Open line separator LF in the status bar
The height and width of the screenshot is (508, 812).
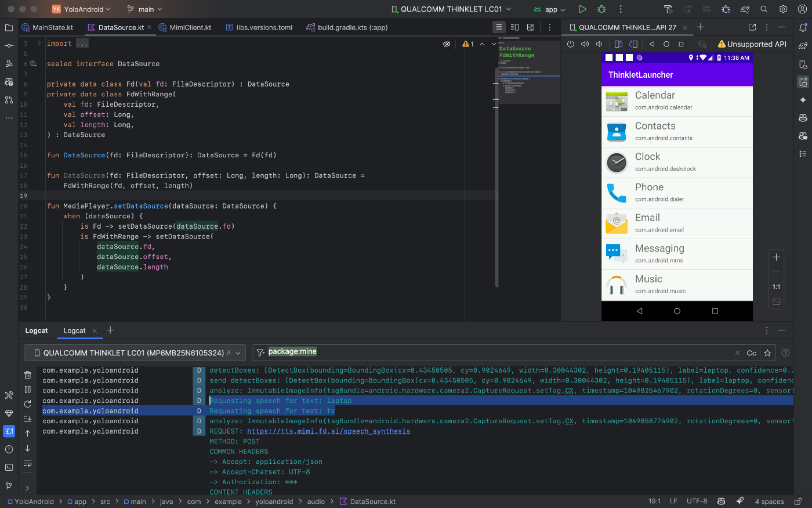(x=673, y=501)
